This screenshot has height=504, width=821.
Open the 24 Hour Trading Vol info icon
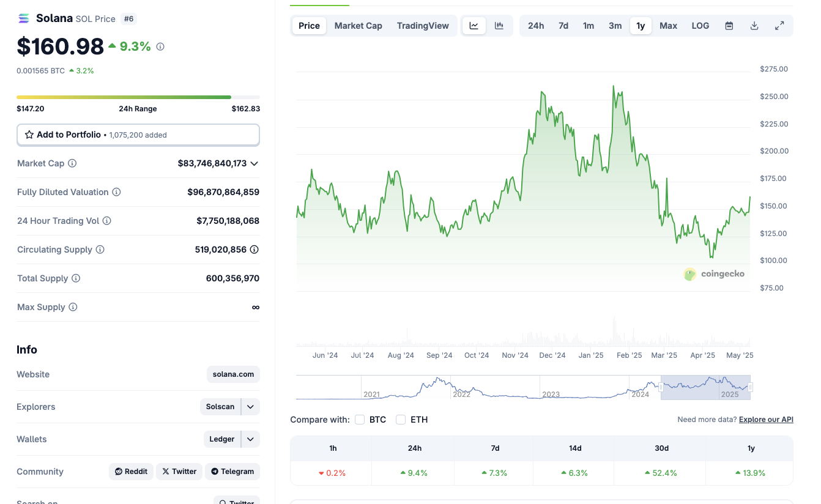(x=106, y=221)
